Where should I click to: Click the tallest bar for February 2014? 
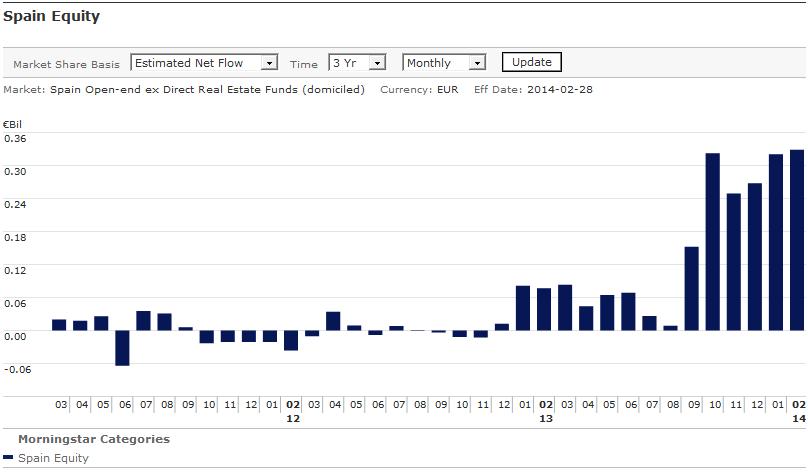[797, 240]
